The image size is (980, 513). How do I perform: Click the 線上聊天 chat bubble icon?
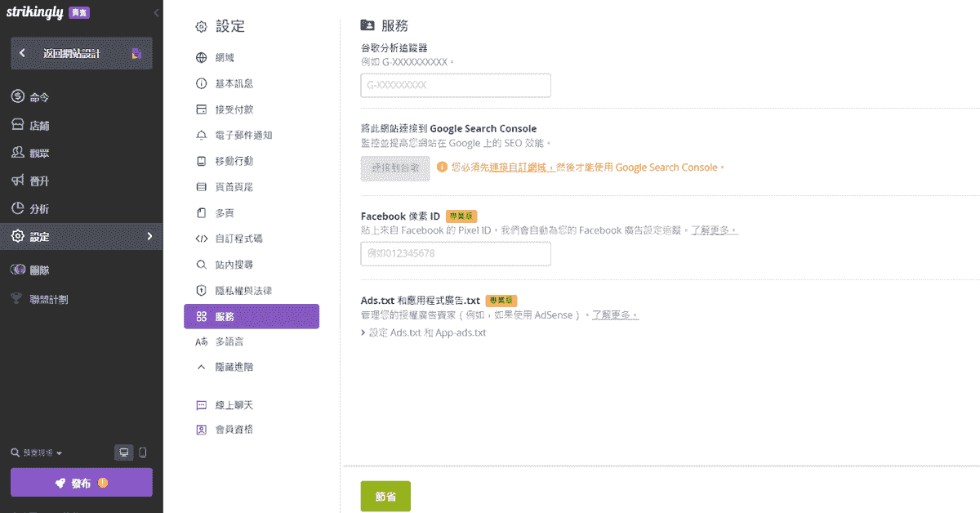click(x=202, y=405)
